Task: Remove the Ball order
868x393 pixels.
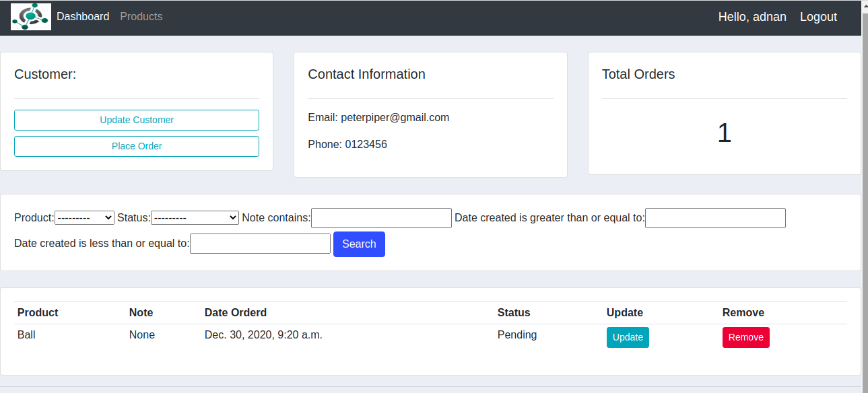Action: point(745,337)
